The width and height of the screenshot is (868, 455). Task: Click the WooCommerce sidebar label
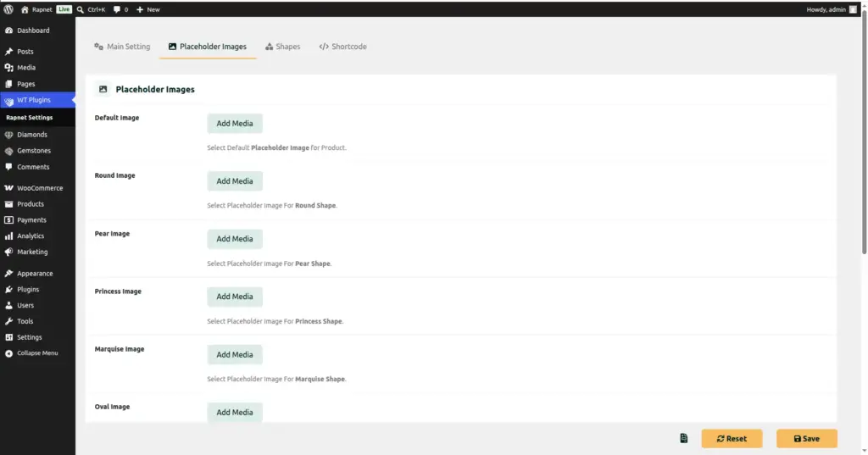40,188
